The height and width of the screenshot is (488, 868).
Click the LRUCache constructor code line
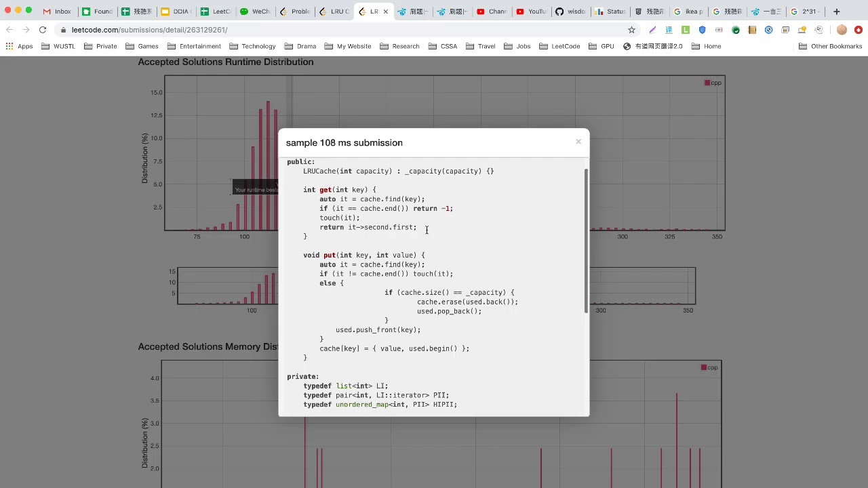point(399,171)
